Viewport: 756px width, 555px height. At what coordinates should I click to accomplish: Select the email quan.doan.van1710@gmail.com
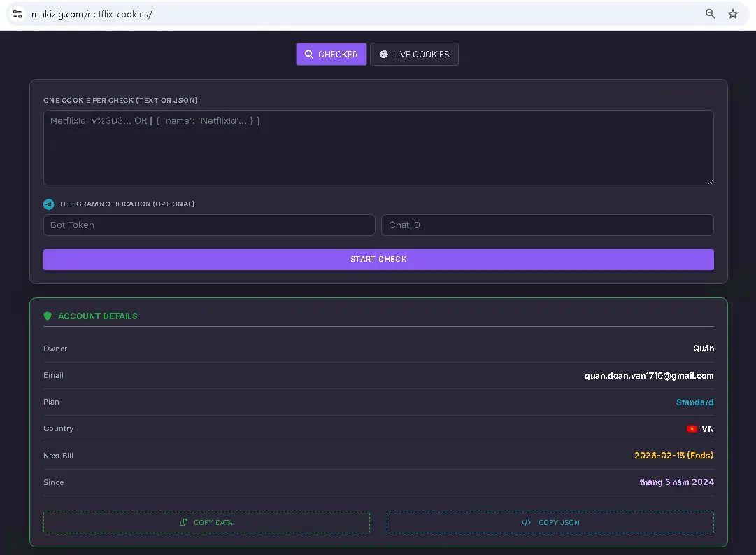click(649, 375)
